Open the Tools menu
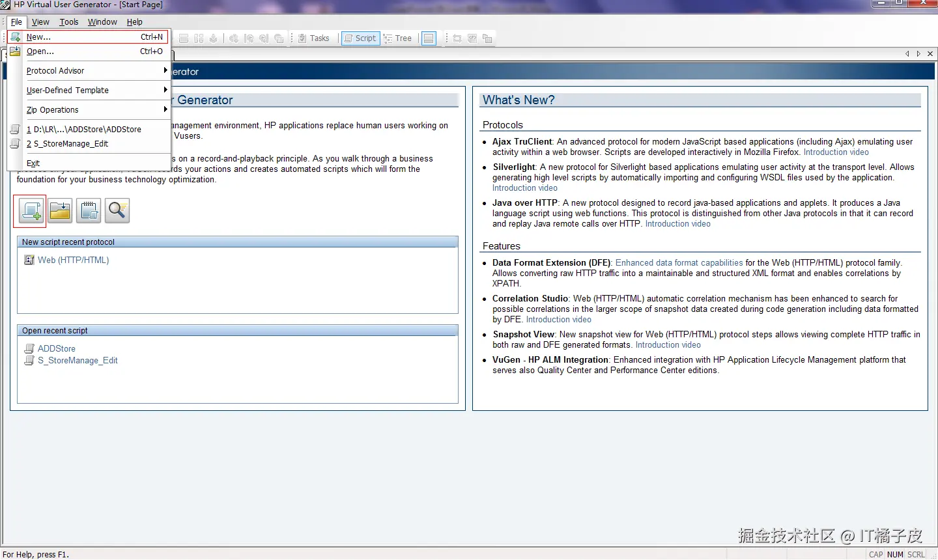The width and height of the screenshot is (938, 560). coord(69,21)
